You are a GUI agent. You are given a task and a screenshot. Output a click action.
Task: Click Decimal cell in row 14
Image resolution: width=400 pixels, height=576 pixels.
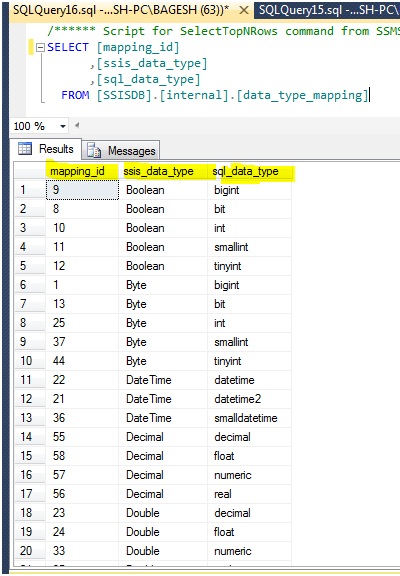[163, 437]
